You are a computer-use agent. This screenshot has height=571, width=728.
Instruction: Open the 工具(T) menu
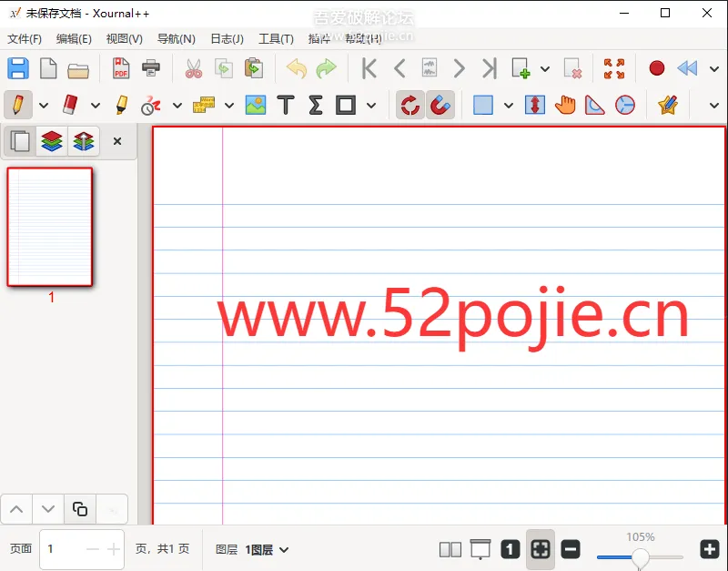277,38
